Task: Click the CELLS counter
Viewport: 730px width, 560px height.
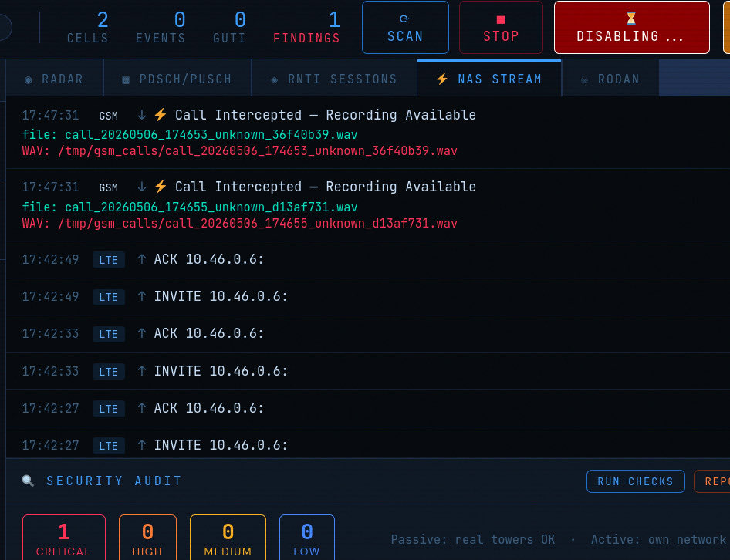Action: point(87,28)
